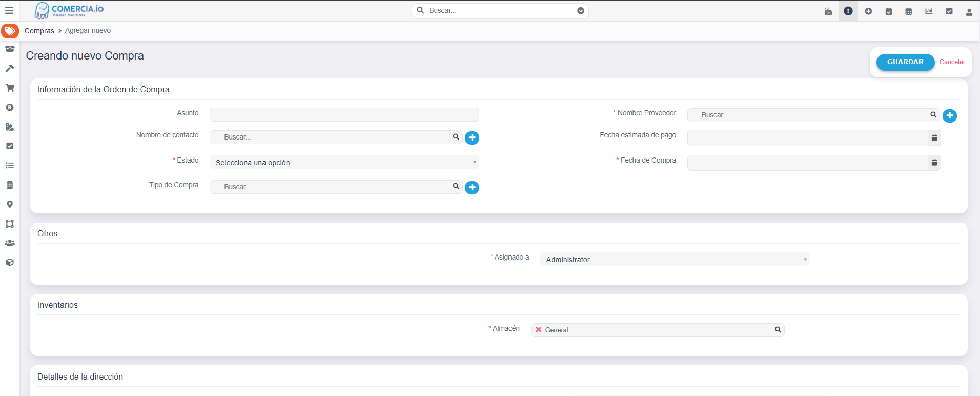Screen dimensions: 980x396
Task: Open calendar for Fecha de Compra
Action: [x=934, y=163]
